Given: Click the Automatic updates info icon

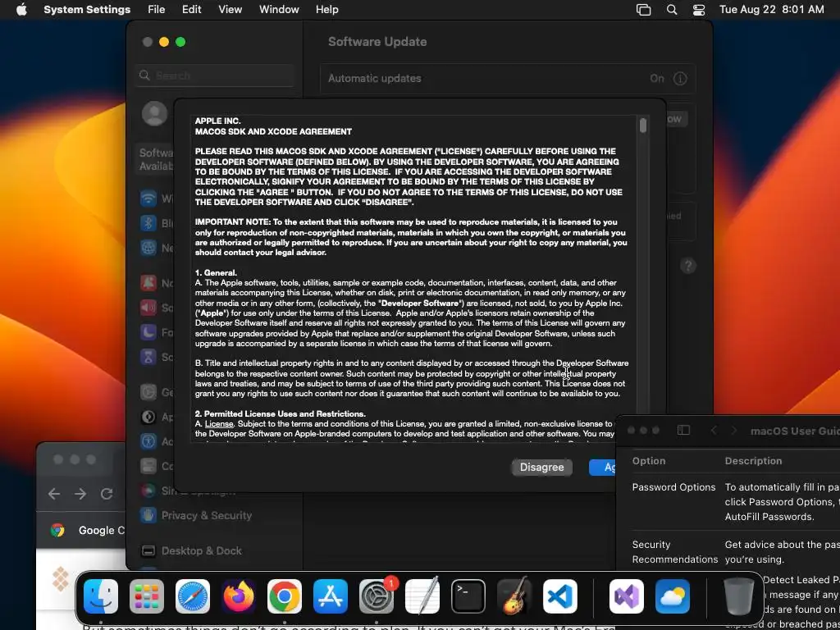Looking at the screenshot, I should tap(680, 79).
